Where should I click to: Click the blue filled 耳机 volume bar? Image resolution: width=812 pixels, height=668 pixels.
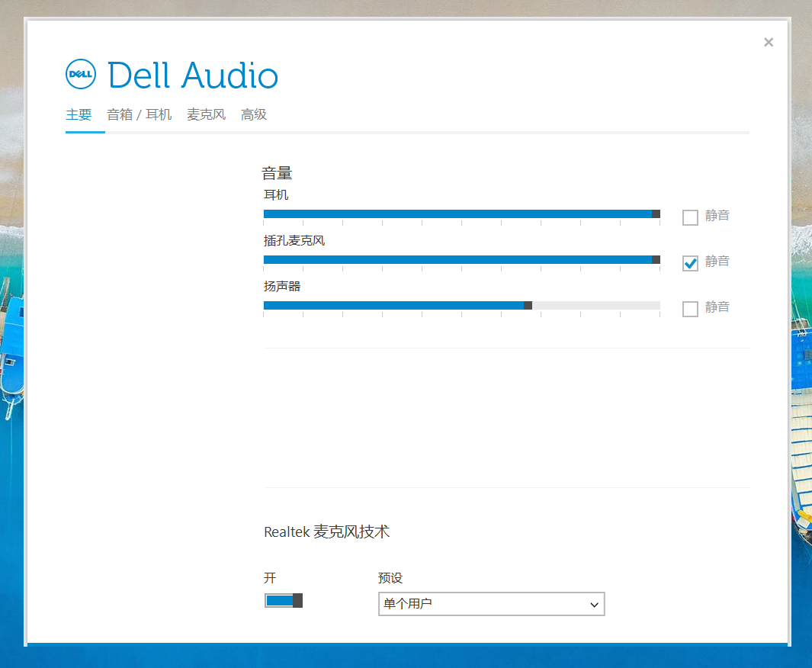(x=457, y=214)
